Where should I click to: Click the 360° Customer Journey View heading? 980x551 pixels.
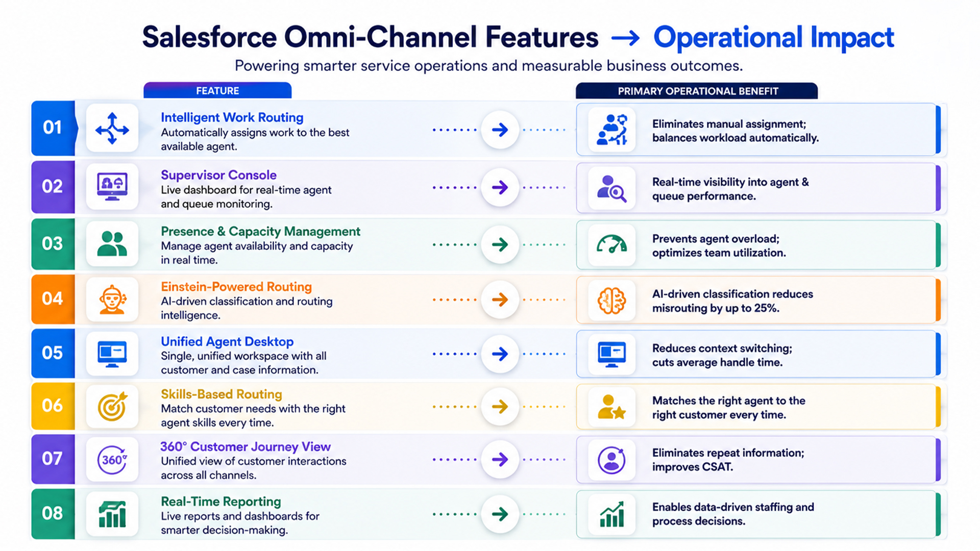pos(246,447)
